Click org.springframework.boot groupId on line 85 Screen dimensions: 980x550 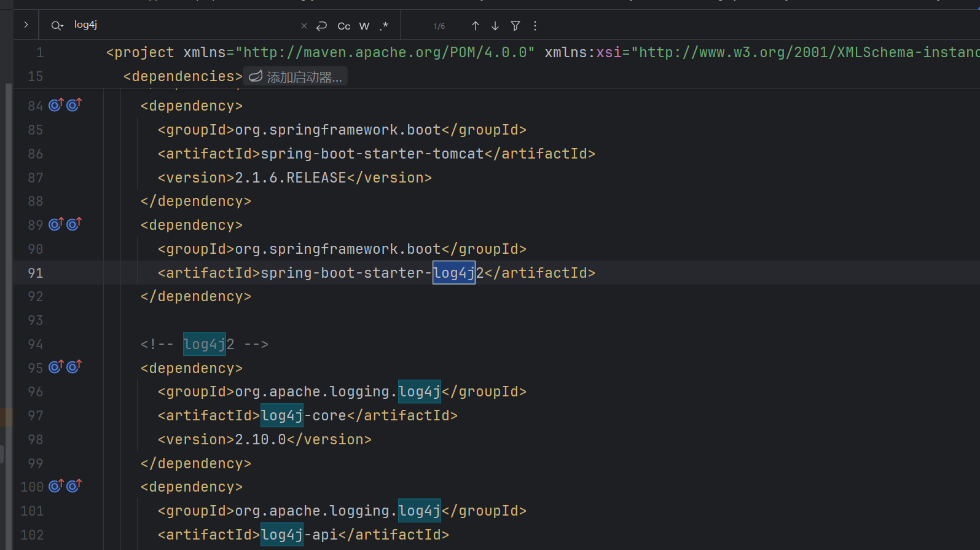point(338,130)
